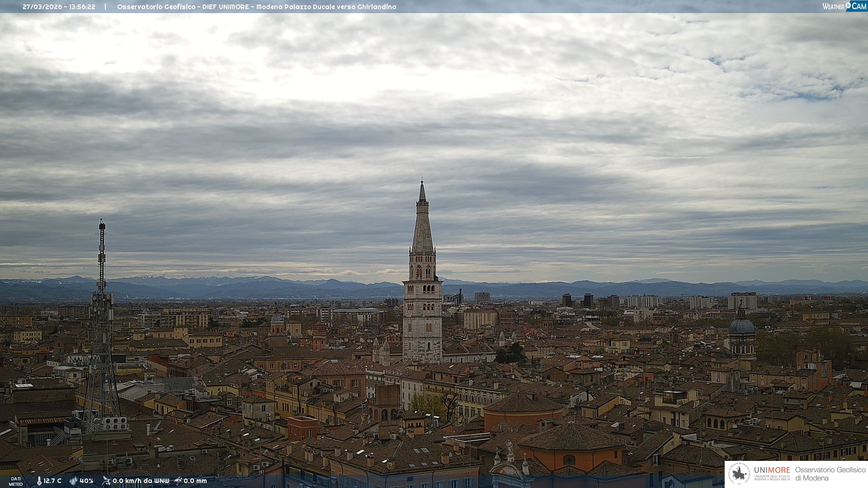868x488 pixels.
Task: Click the WeatherCam logo at top right
Action: (844, 6)
